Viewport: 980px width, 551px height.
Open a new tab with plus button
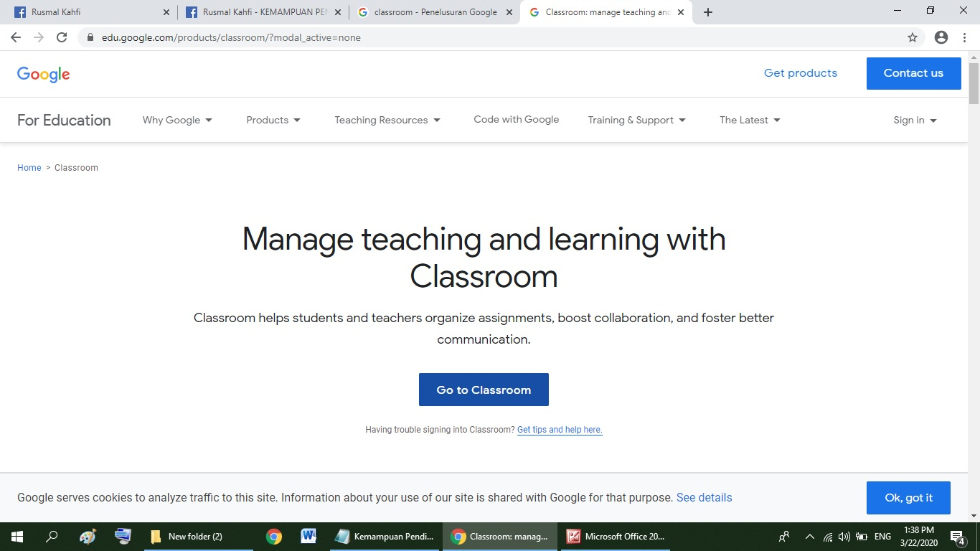coord(708,12)
